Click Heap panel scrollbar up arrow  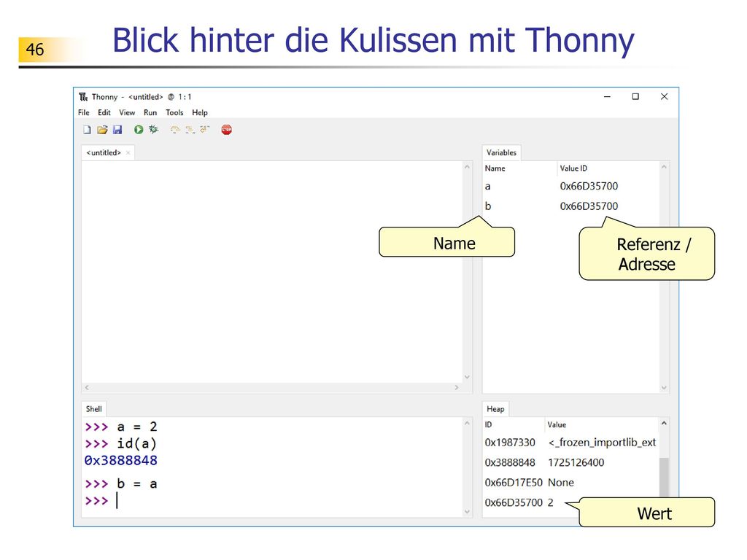coord(664,424)
